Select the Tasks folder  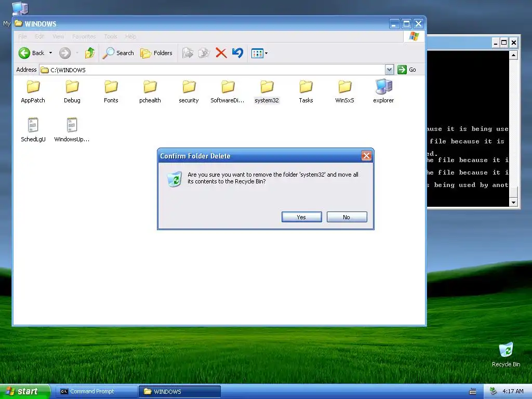pyautogui.click(x=305, y=91)
